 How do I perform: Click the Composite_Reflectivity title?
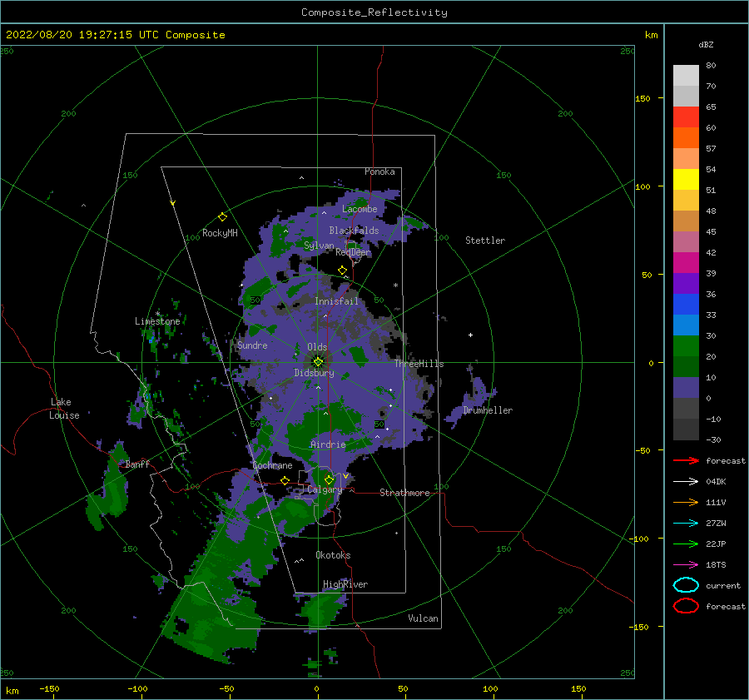374,12
